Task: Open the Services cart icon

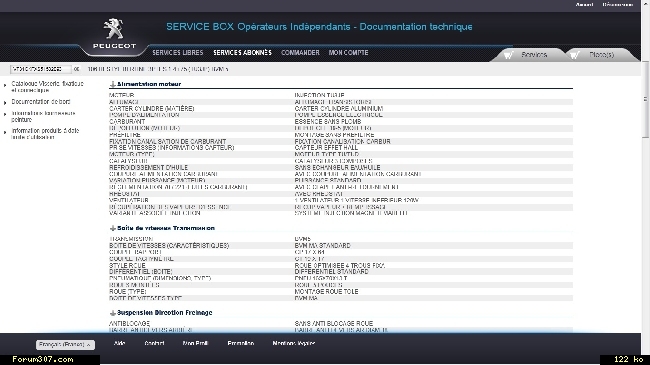Action: pos(508,55)
